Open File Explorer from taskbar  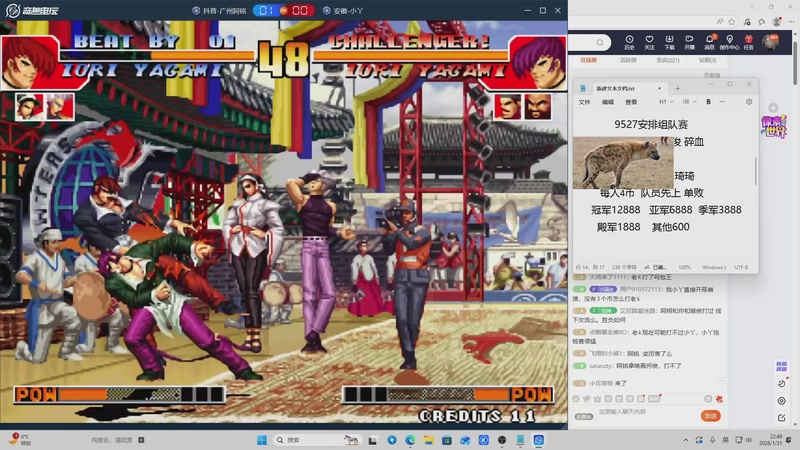click(428, 440)
